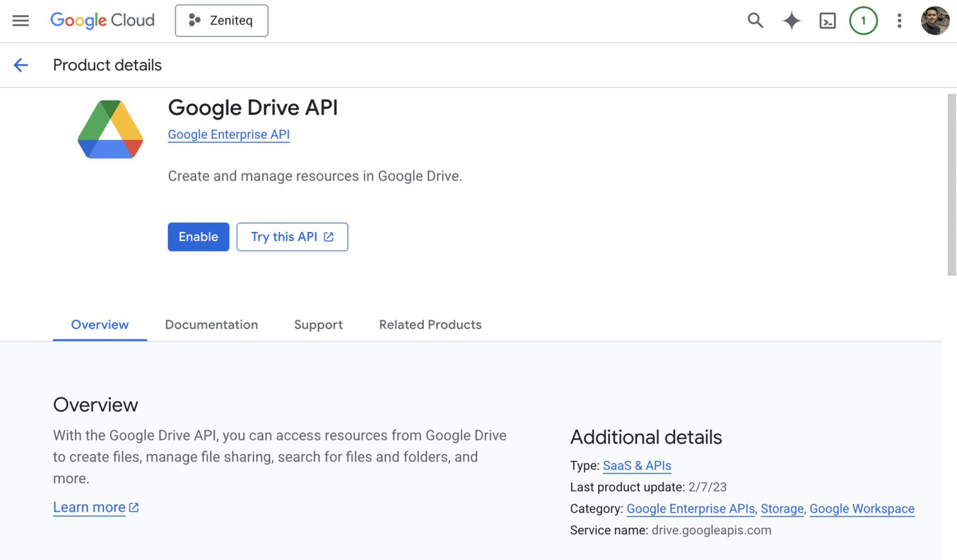957x560 pixels.
Task: Click the Google Drive product logo
Action: 110,129
